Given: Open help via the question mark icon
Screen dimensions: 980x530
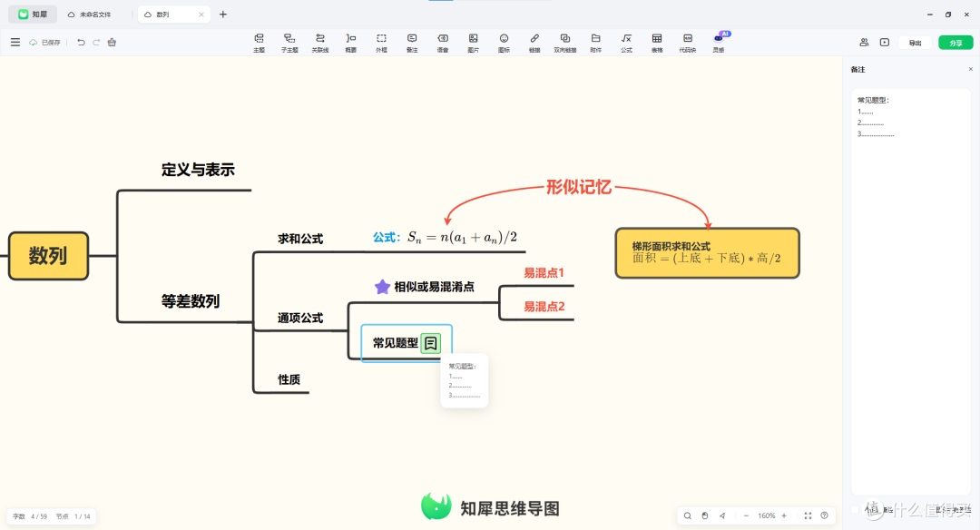Looking at the screenshot, I should pyautogui.click(x=824, y=515).
